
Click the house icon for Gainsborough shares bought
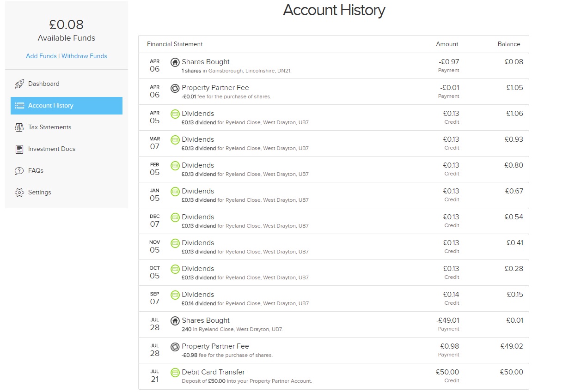pyautogui.click(x=175, y=62)
